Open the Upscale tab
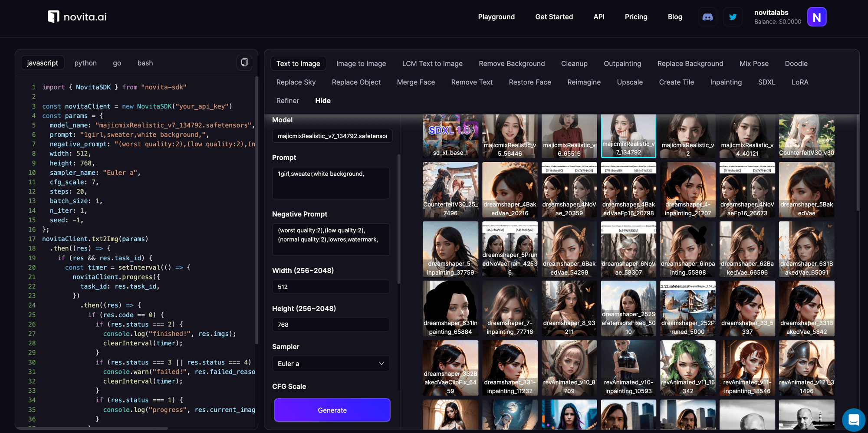The width and height of the screenshot is (868, 433). tap(630, 82)
